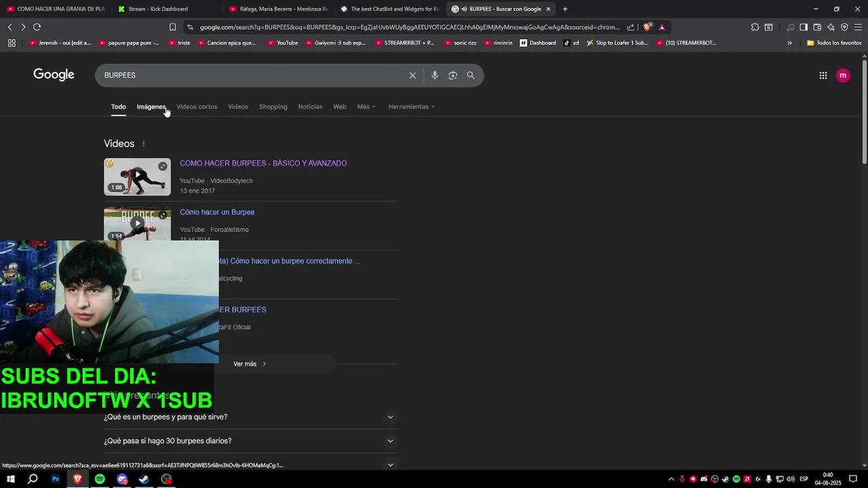This screenshot has height=488, width=868.
Task: Play the 1:08 burpees video thumbnail
Action: point(138,177)
